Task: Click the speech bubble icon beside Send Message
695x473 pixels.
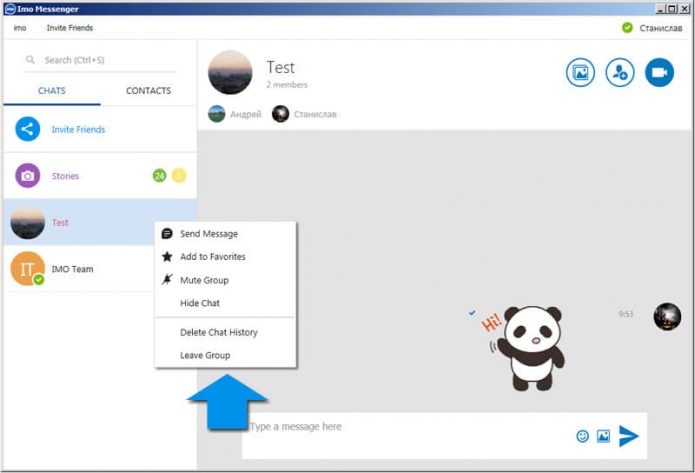Action: [167, 234]
